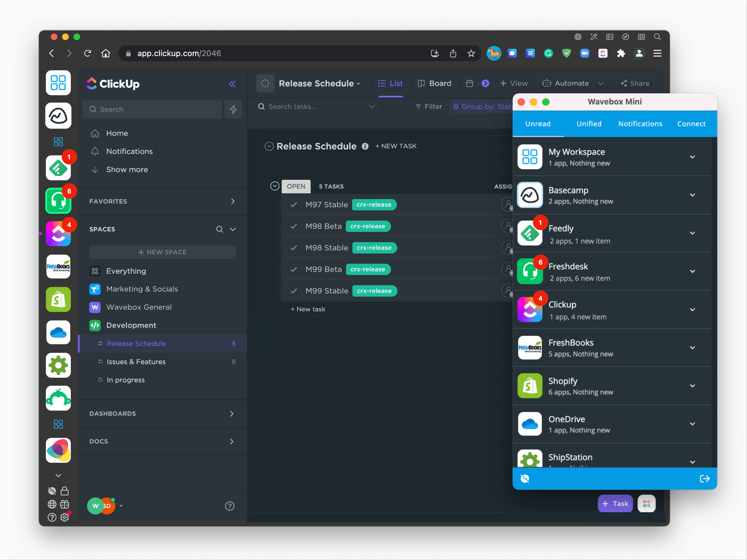This screenshot has height=560, width=747.
Task: Click the purple + Task button
Action: [x=615, y=503]
